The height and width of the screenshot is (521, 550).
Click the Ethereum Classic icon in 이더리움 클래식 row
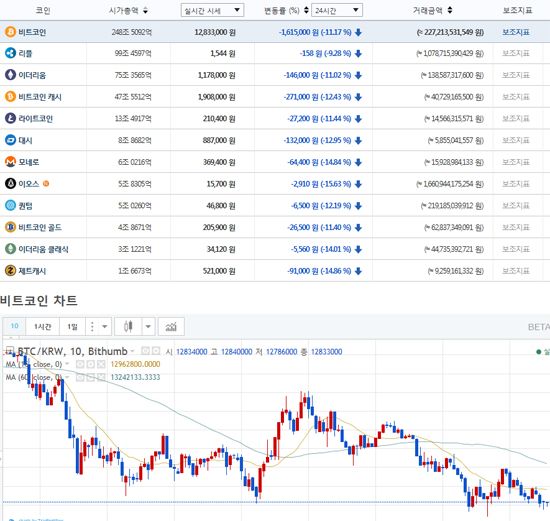click(x=10, y=249)
